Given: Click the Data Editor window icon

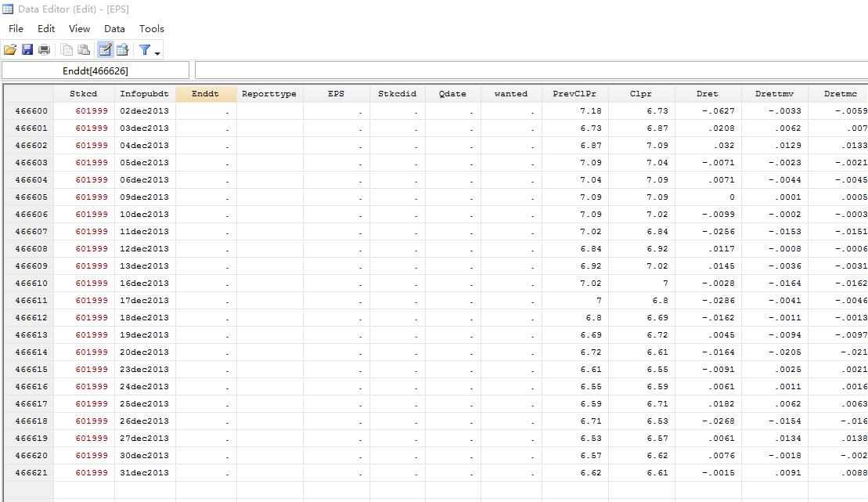Looking at the screenshot, I should [x=8, y=9].
